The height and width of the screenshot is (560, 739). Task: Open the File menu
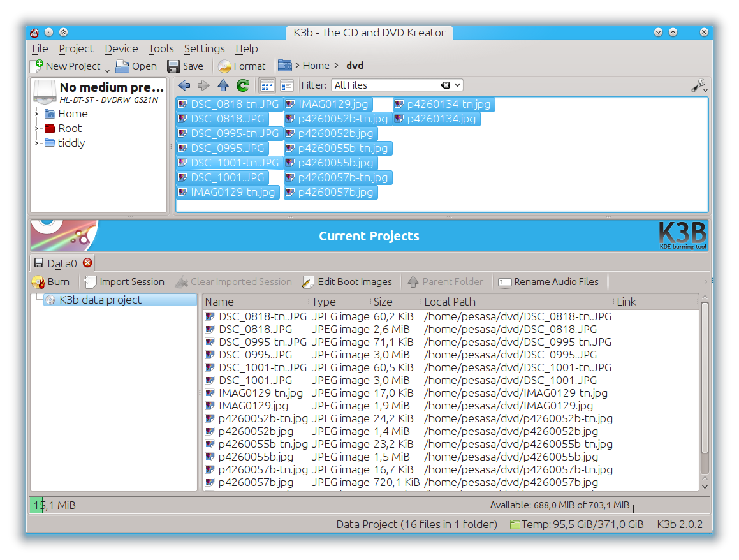click(x=40, y=48)
